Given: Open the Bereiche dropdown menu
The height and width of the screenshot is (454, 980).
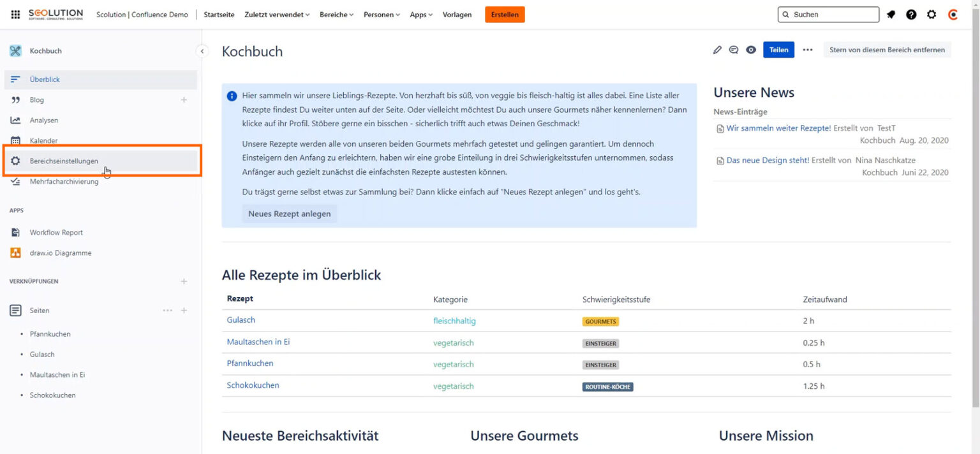Looking at the screenshot, I should pyautogui.click(x=336, y=15).
